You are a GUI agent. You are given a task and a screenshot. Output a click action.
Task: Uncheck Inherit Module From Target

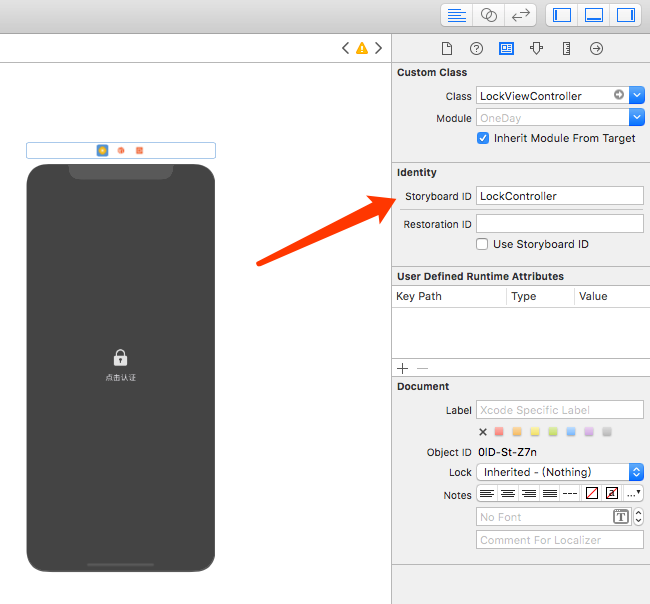coord(483,138)
